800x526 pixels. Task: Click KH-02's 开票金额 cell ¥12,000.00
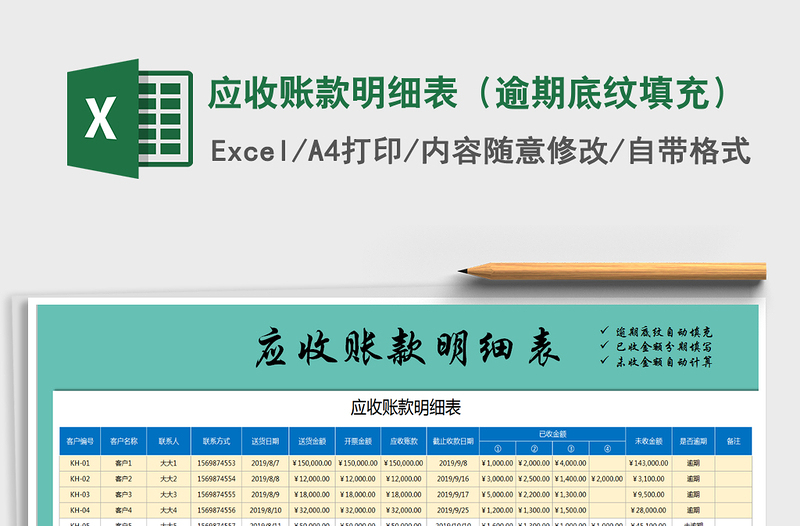pyautogui.click(x=358, y=479)
